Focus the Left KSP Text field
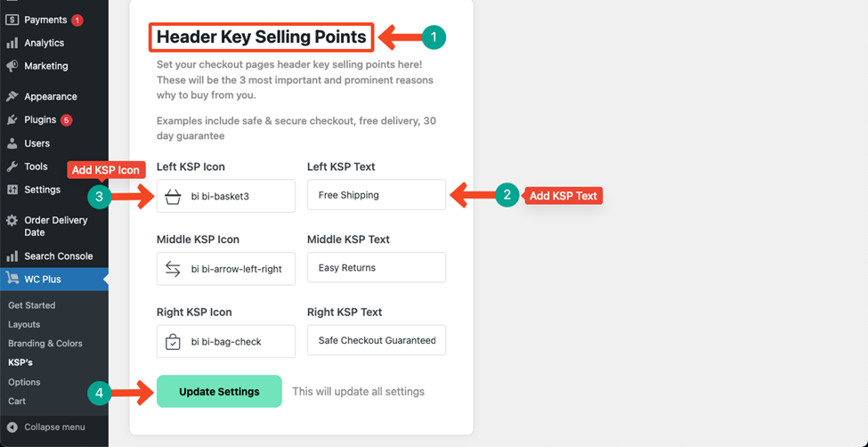868x447 pixels. point(377,194)
